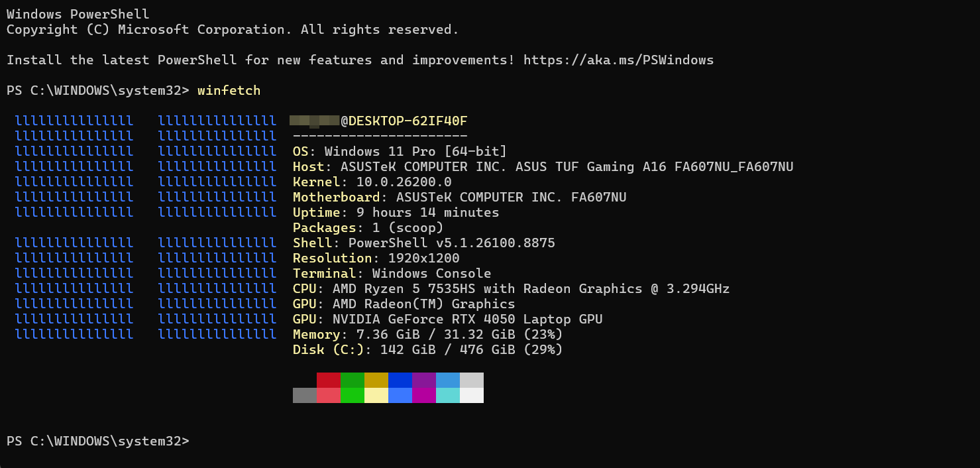The width and height of the screenshot is (980, 468).
Task: Click 'Windows 11 Pro [64-bit]' value
Action: 415,152
